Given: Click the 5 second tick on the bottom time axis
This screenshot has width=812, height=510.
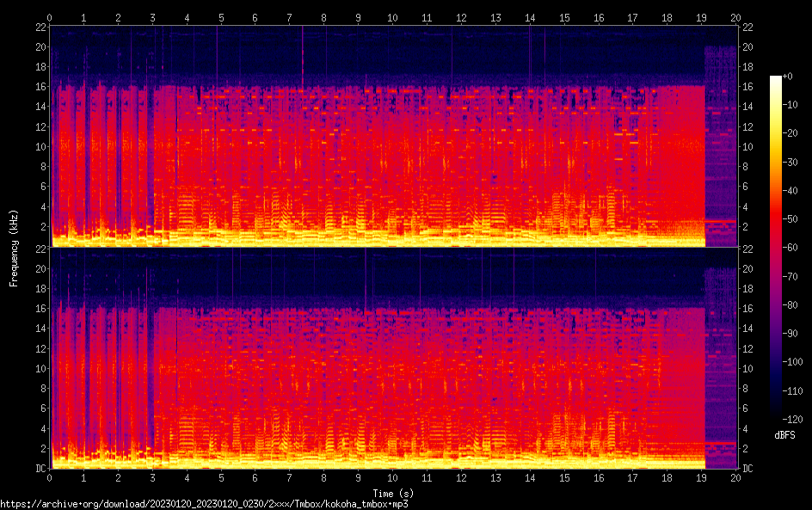Looking at the screenshot, I should pyautogui.click(x=221, y=478).
